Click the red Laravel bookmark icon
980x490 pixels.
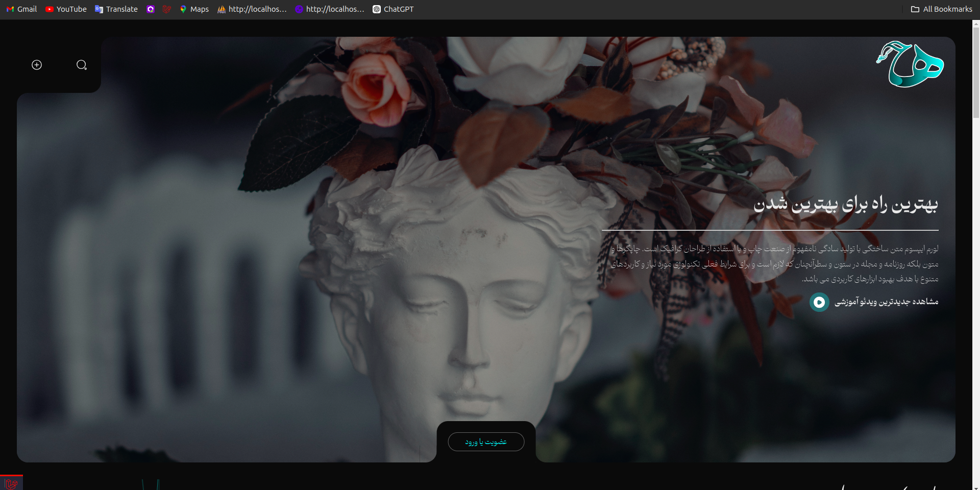pos(167,9)
